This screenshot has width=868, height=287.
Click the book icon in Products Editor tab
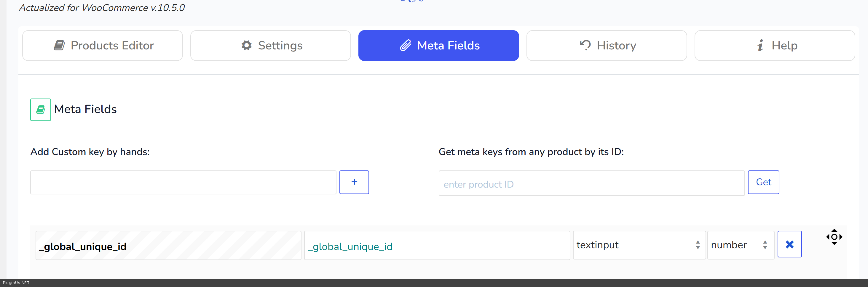[59, 46]
